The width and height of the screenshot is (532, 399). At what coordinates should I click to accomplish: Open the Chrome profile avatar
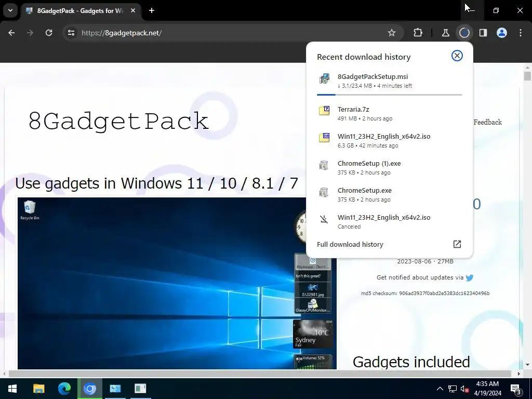click(502, 33)
